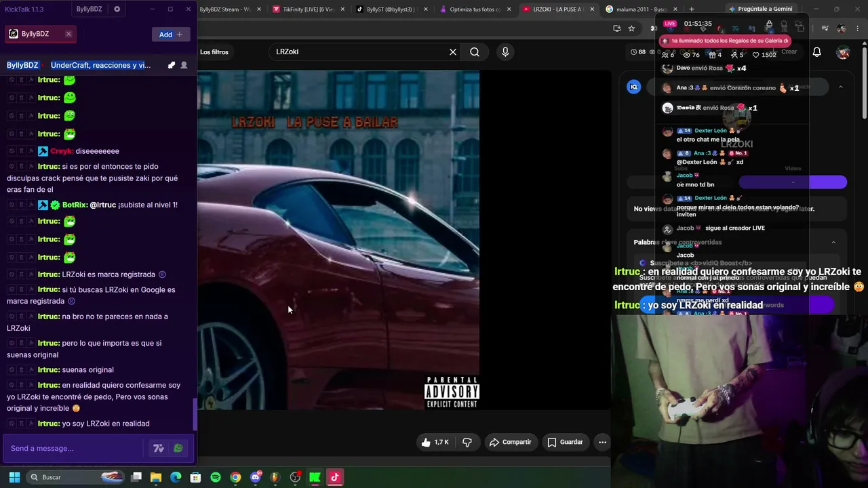Switch to ByllyBDZ Stream browser tab
The image size is (868, 488).
tap(226, 9)
